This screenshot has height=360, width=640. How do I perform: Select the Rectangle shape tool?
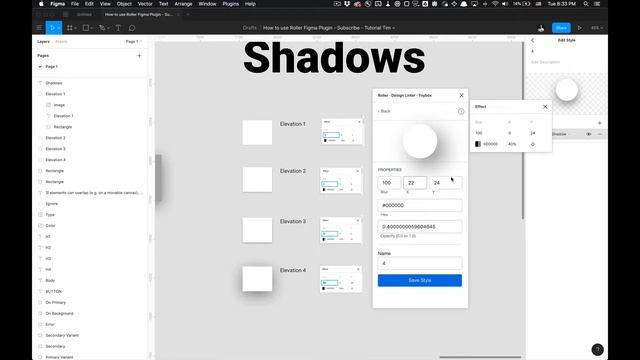pyautogui.click(x=86, y=28)
